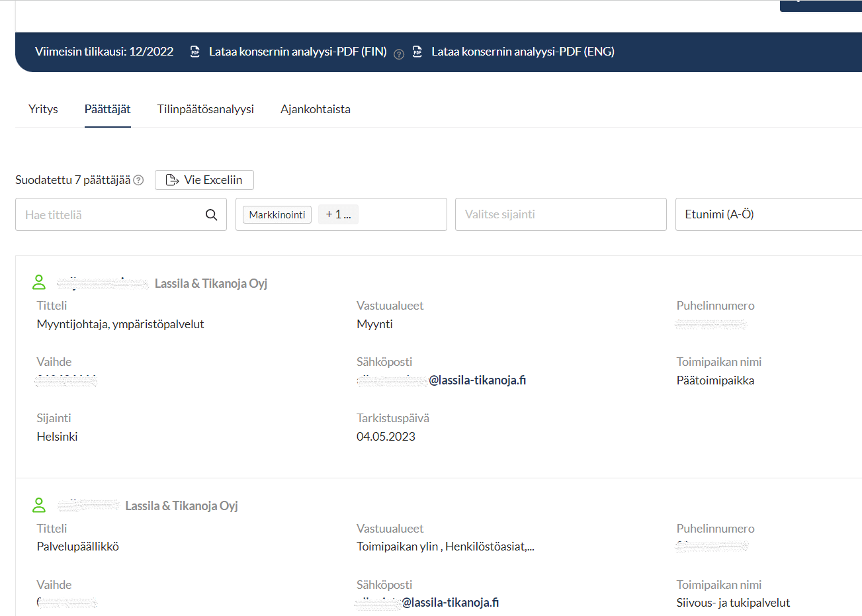Go to the Ajankohtaista tab
862x616 pixels.
pyautogui.click(x=316, y=109)
